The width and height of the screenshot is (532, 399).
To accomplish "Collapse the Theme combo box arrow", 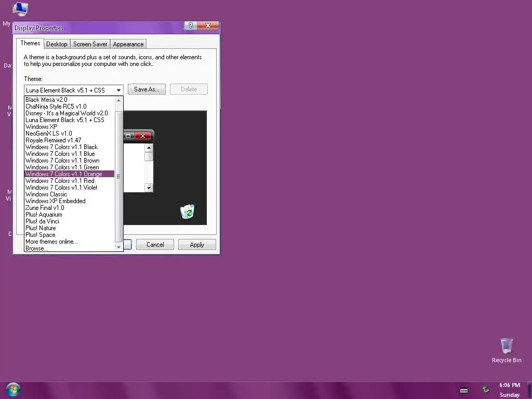I will (119, 90).
